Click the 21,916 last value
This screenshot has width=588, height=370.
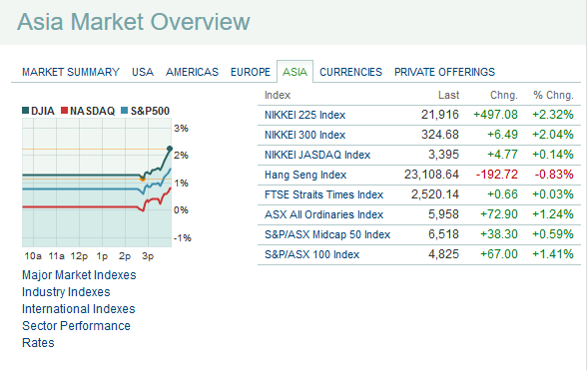click(x=440, y=115)
